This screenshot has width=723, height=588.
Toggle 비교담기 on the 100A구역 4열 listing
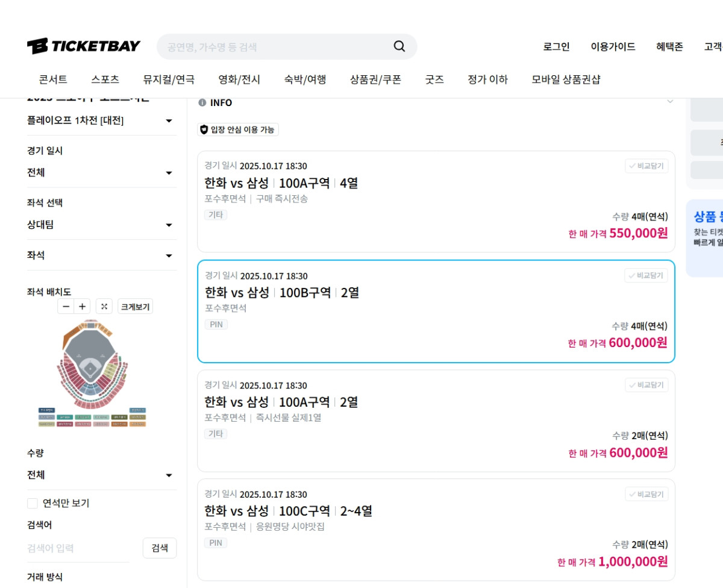[x=646, y=166]
